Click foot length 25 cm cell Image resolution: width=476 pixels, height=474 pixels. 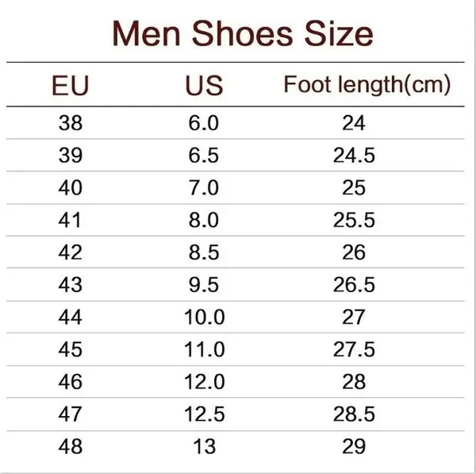[x=354, y=188]
